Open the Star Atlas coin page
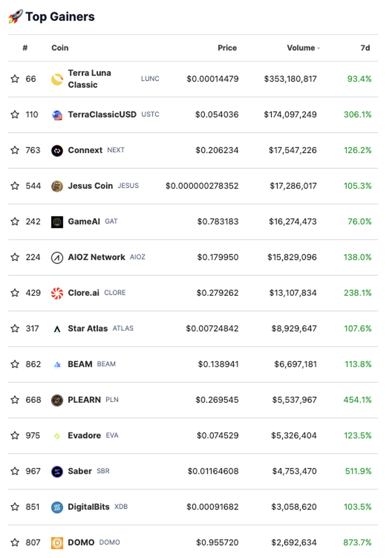The width and height of the screenshot is (392, 558). (88, 329)
